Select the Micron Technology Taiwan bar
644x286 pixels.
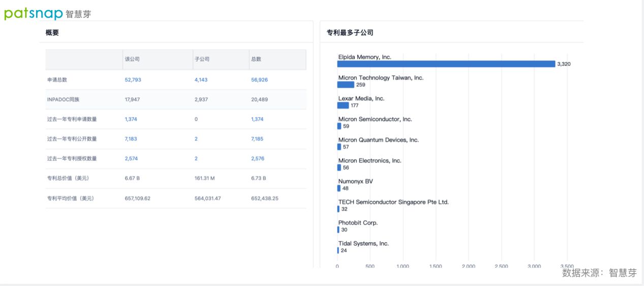[x=346, y=85]
